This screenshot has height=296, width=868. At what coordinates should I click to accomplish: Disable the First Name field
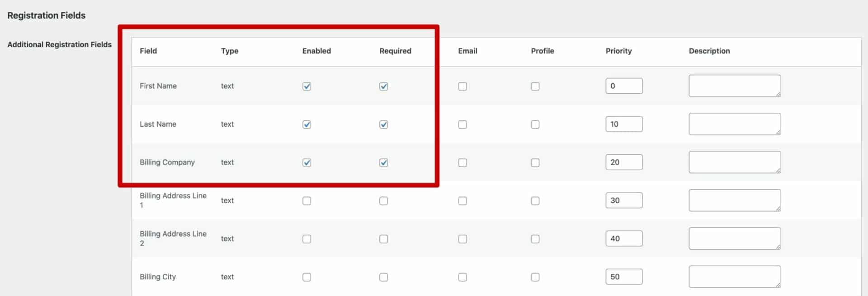pos(307,86)
